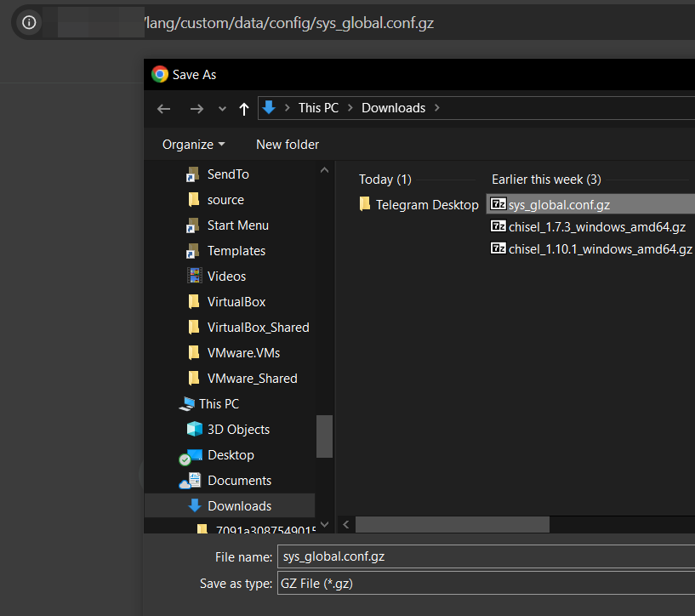This screenshot has width=695, height=616.
Task: Click the navigation pane vertical scrollbar thumb
Action: [324, 436]
